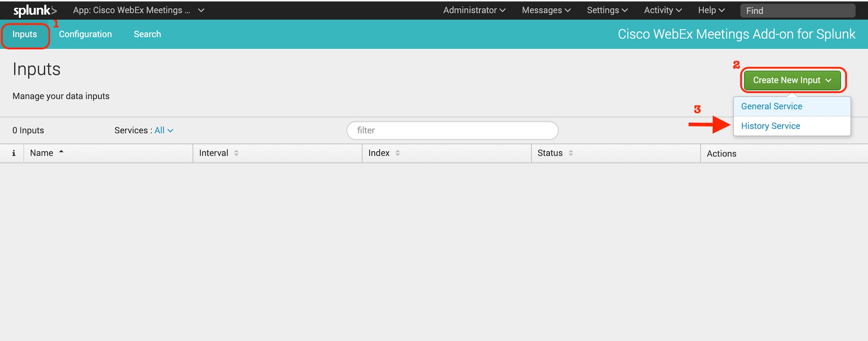This screenshot has width=868, height=341.
Task: Click 'Manage your data inputs' text
Action: 61,96
